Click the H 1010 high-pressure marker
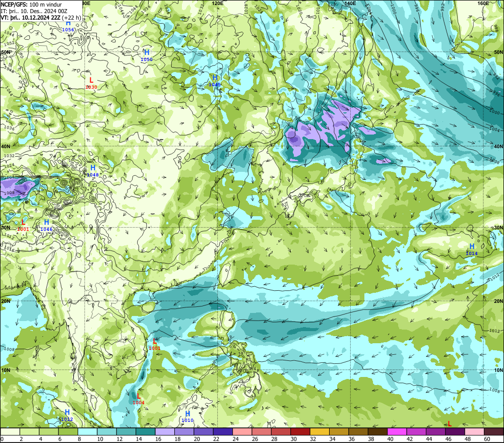Viewport: 504px width, 443px height. [187, 416]
